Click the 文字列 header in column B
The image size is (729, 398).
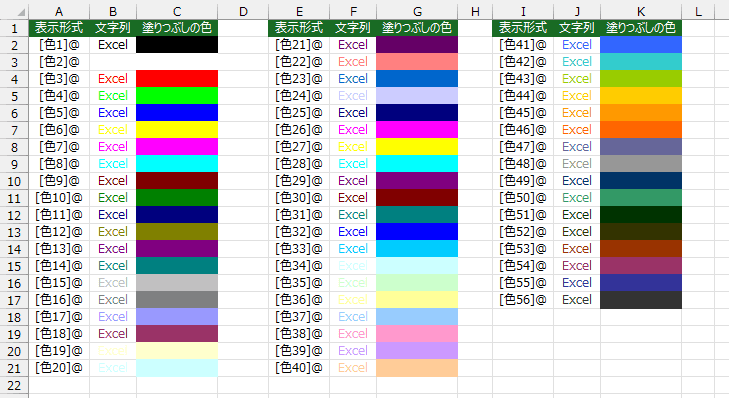tap(113, 28)
